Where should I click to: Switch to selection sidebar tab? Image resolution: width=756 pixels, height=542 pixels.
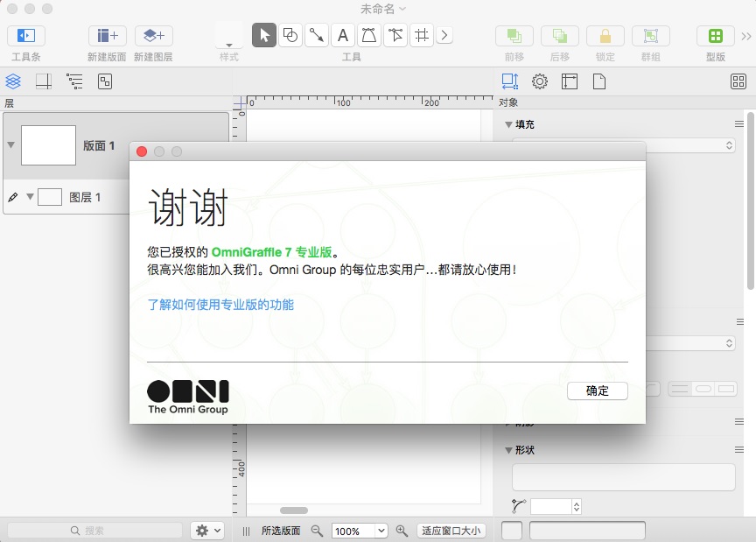(105, 81)
